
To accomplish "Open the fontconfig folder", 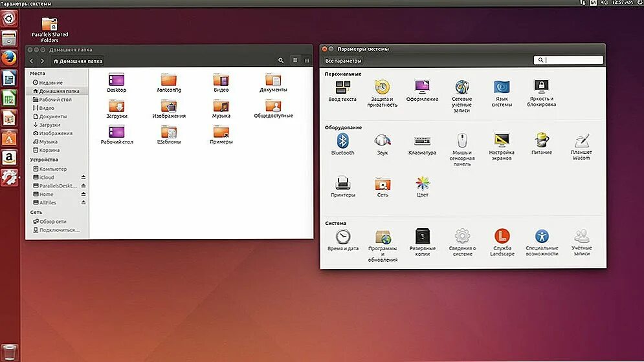I will point(169,83).
